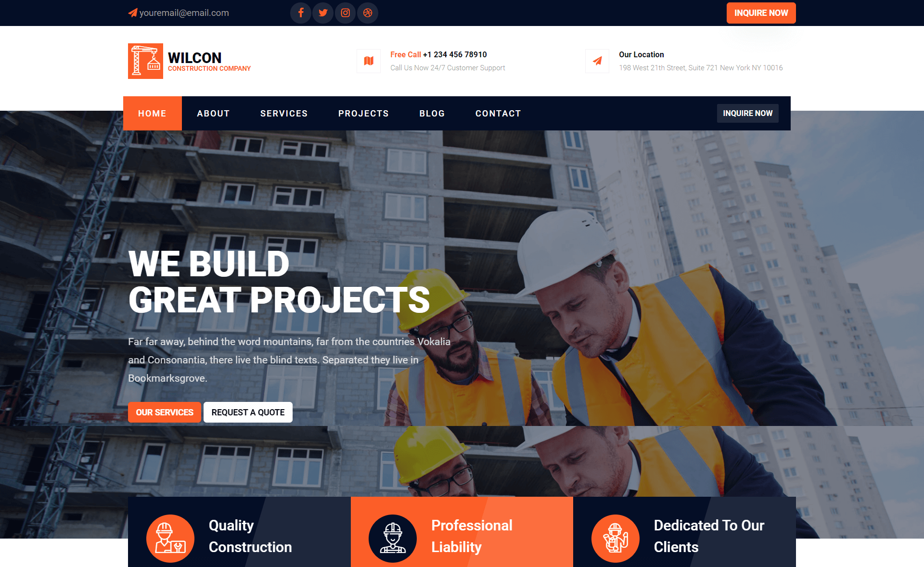Select the SERVICES navigation menu item
Screen dimensions: 924x567
[x=284, y=114]
